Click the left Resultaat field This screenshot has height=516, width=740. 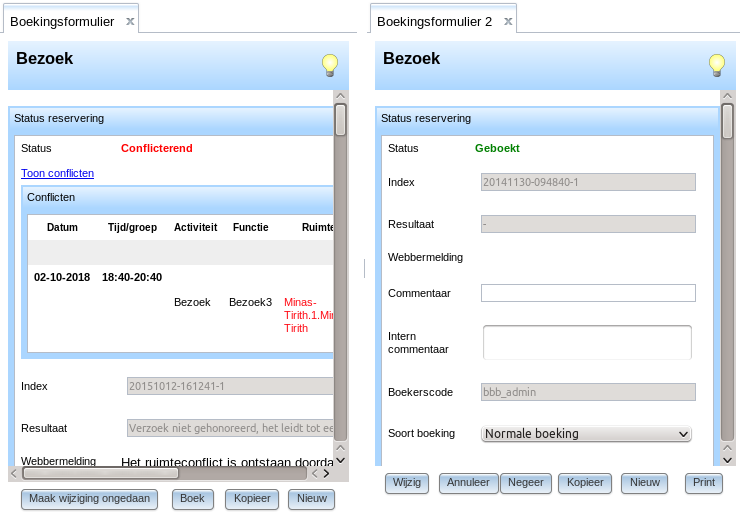(230, 428)
